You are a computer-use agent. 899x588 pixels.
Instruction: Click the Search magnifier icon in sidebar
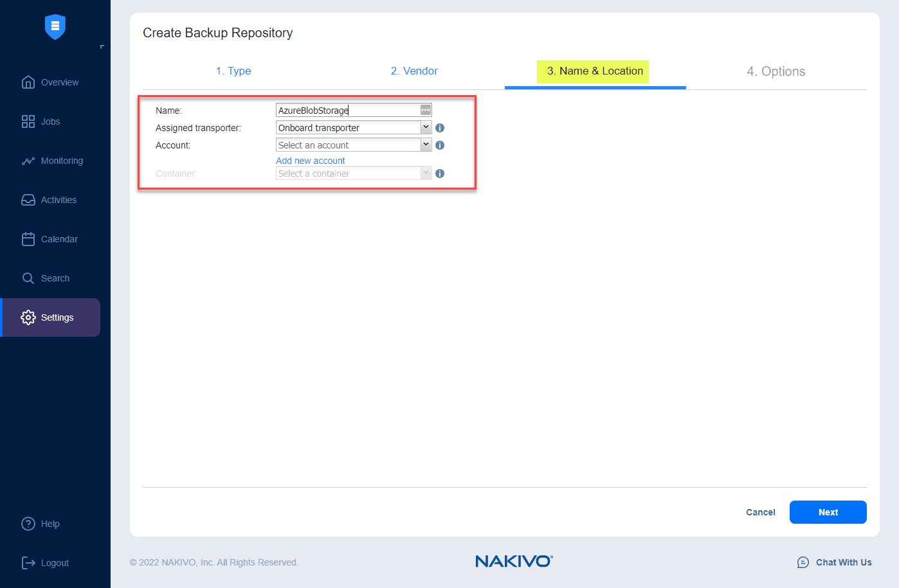[28, 278]
